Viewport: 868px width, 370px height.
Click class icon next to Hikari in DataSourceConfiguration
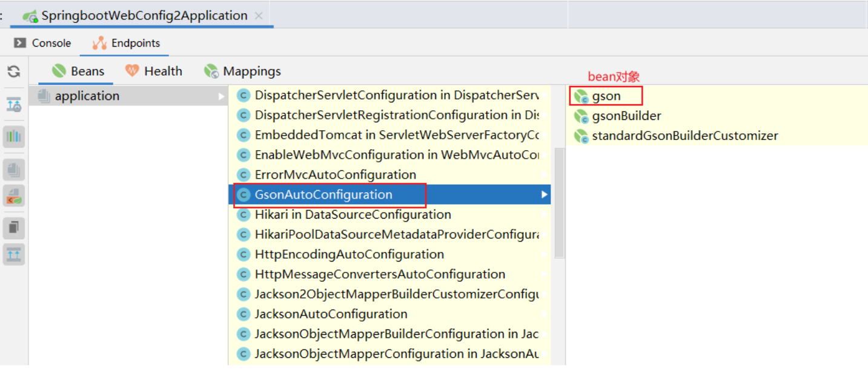pyautogui.click(x=244, y=214)
